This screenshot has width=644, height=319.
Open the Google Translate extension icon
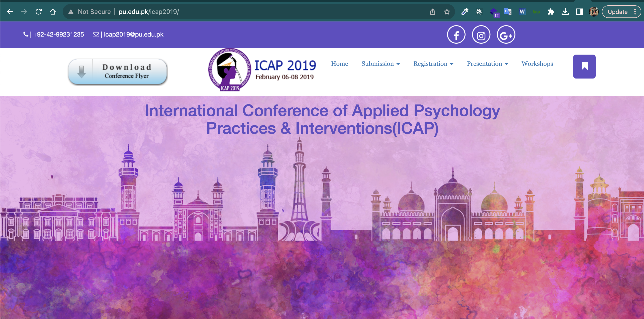pos(507,12)
